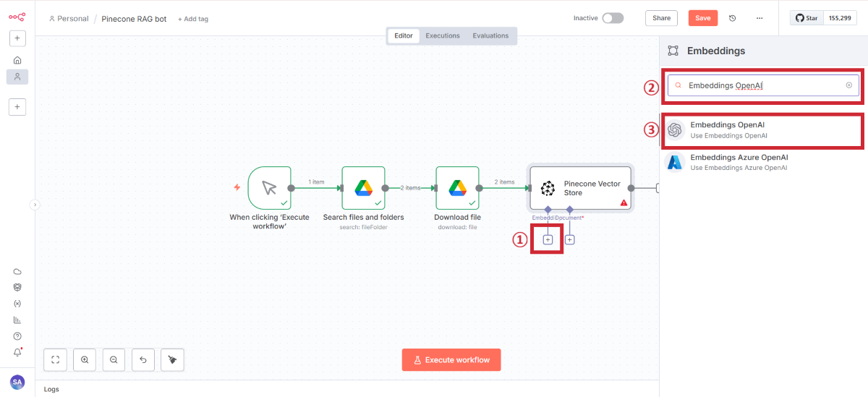
Task: Clear the Embeddings search field text
Action: click(x=848, y=85)
